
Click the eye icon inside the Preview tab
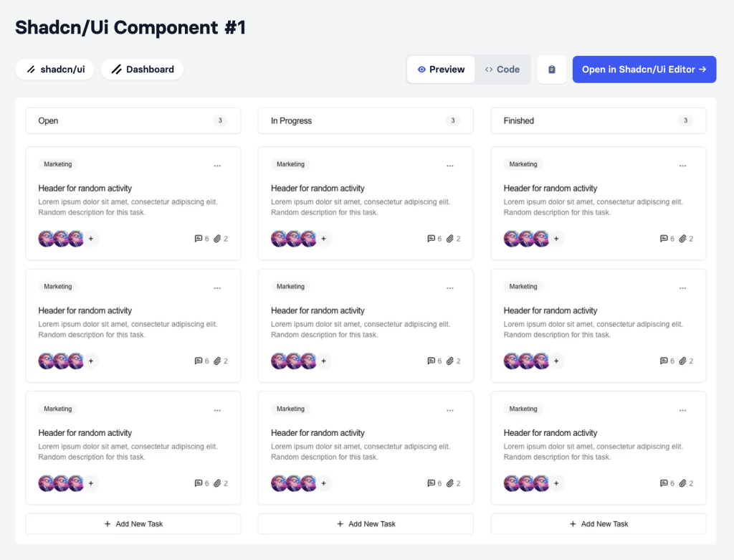423,69
